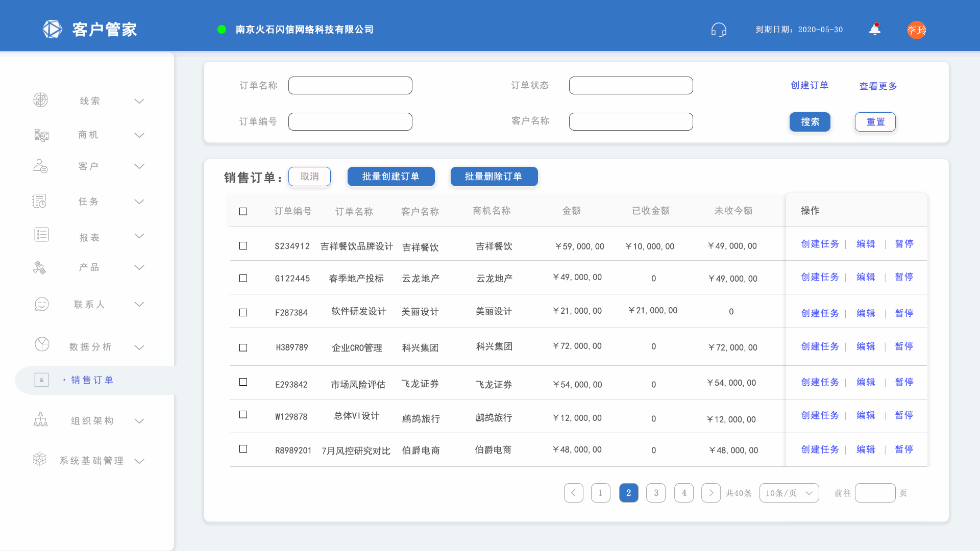The height and width of the screenshot is (551, 980).
Task: Click the 联系人 chat face icon
Action: pyautogui.click(x=41, y=304)
